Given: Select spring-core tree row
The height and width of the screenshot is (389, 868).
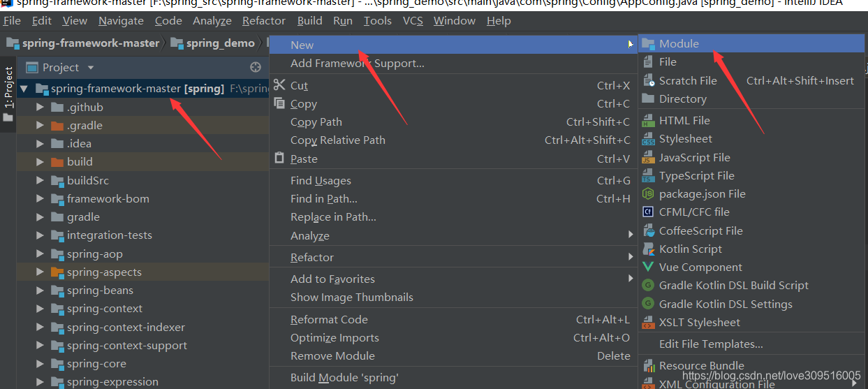Looking at the screenshot, I should (143, 364).
